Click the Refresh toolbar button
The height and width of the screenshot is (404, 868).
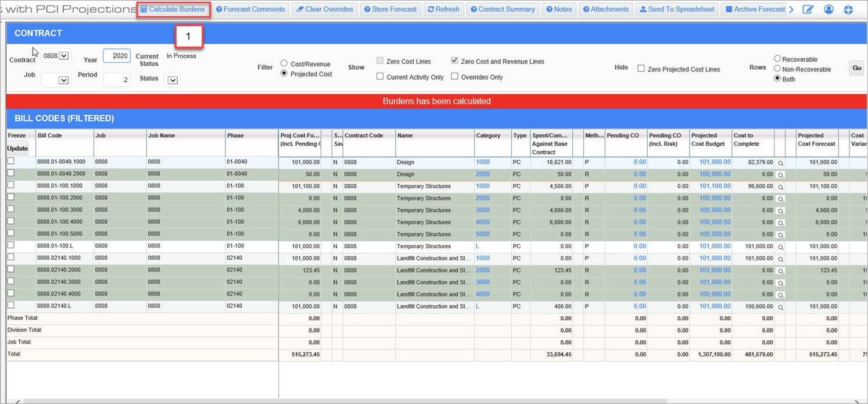point(443,9)
